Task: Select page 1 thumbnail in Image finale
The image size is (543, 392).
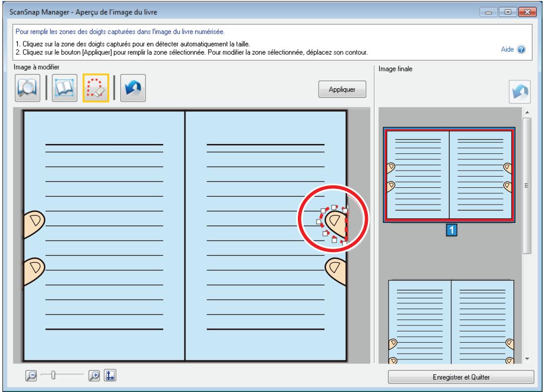Action: [x=449, y=175]
